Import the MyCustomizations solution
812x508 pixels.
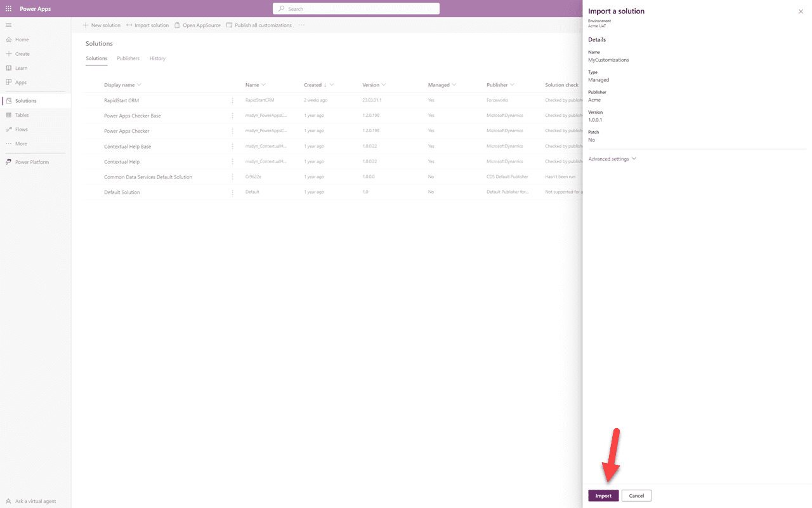(x=603, y=495)
